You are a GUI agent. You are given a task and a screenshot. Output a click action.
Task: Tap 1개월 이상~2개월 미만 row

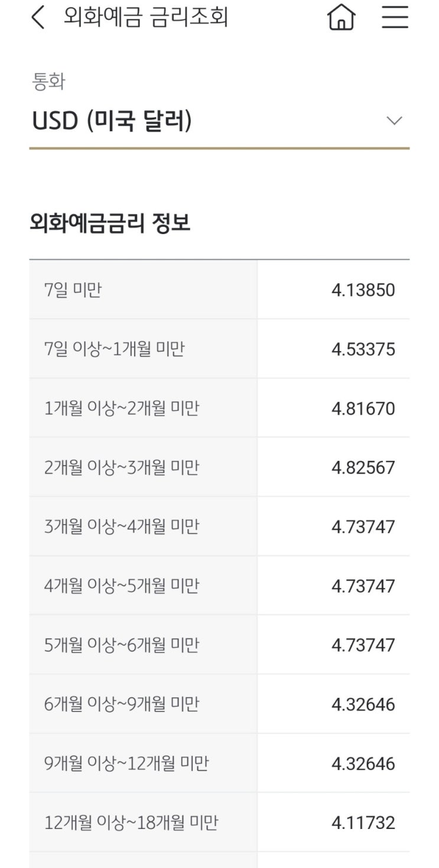[x=122, y=408]
